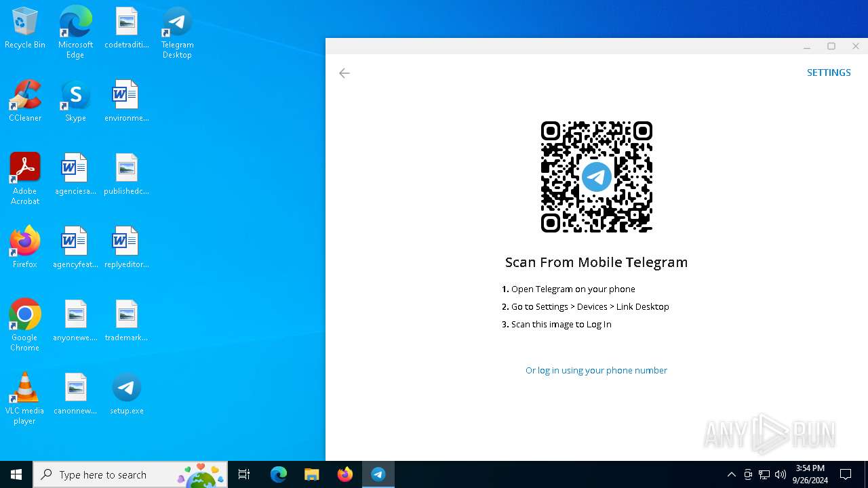
Task: Open the volume tray icon
Action: click(781, 474)
